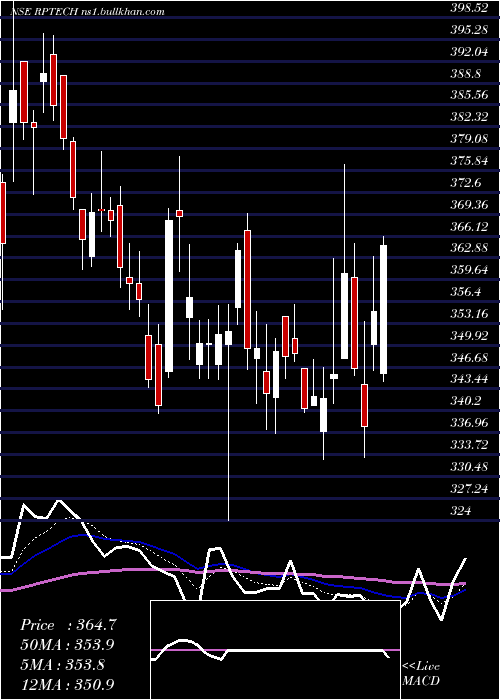Select the 392.04 price axis label
The image size is (500, 700).
coord(469,52)
